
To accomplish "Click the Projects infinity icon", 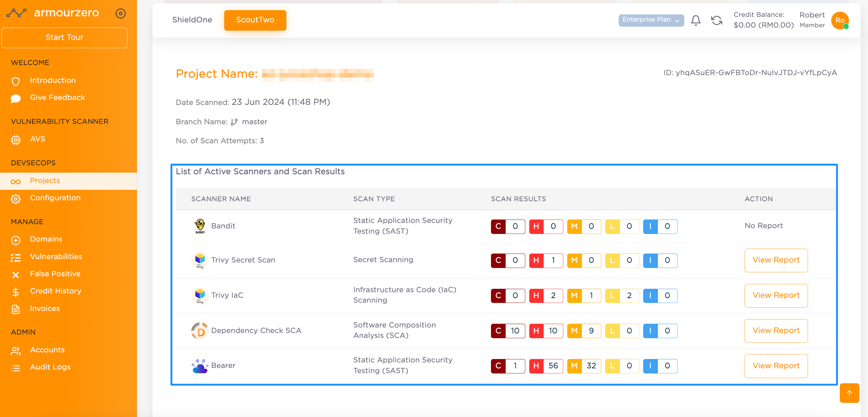I will [16, 182].
